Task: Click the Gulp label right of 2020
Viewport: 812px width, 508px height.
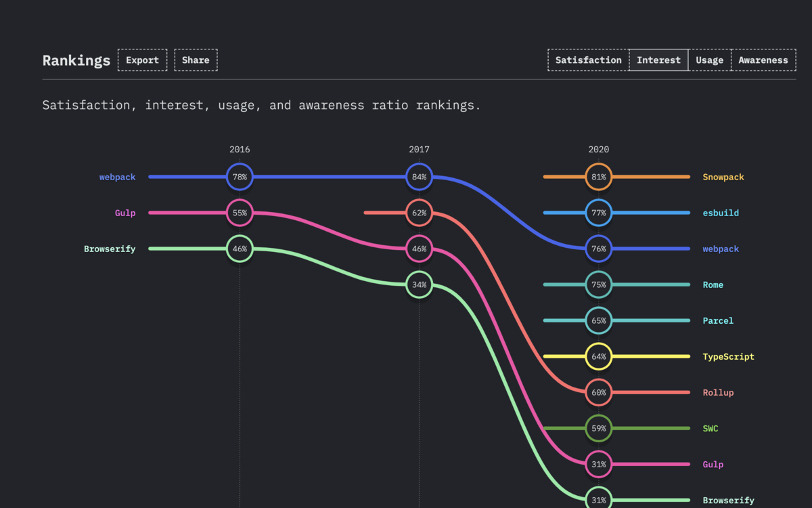Action: point(713,464)
